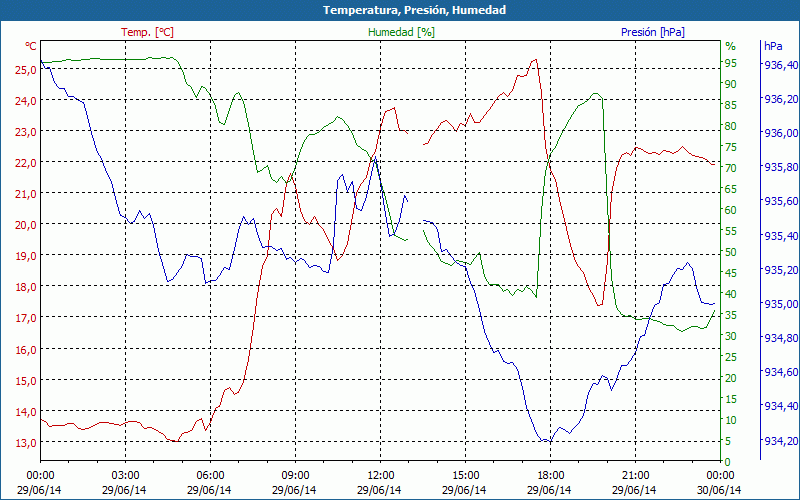
Task: Click the 24,0 temperature axis value
Action: click(26, 101)
